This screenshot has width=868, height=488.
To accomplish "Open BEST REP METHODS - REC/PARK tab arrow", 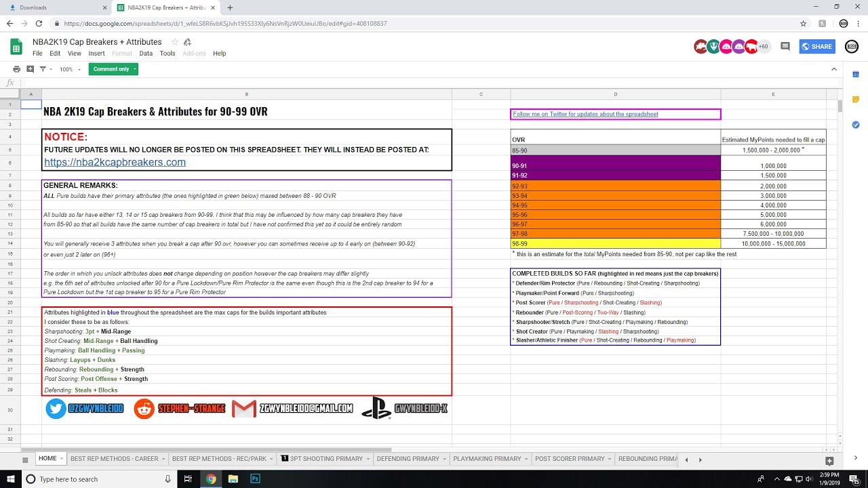I will tap(271, 459).
